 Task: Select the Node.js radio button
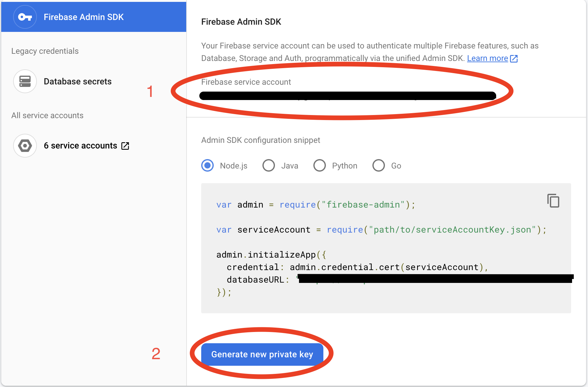[207, 165]
